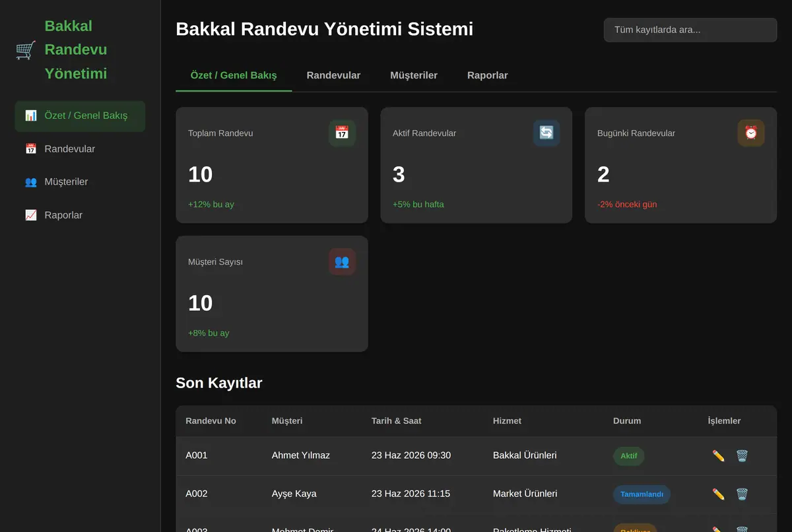Click the value 2 on Bugünki Randevular card
Image resolution: width=792 pixels, height=532 pixels.
[x=603, y=174]
